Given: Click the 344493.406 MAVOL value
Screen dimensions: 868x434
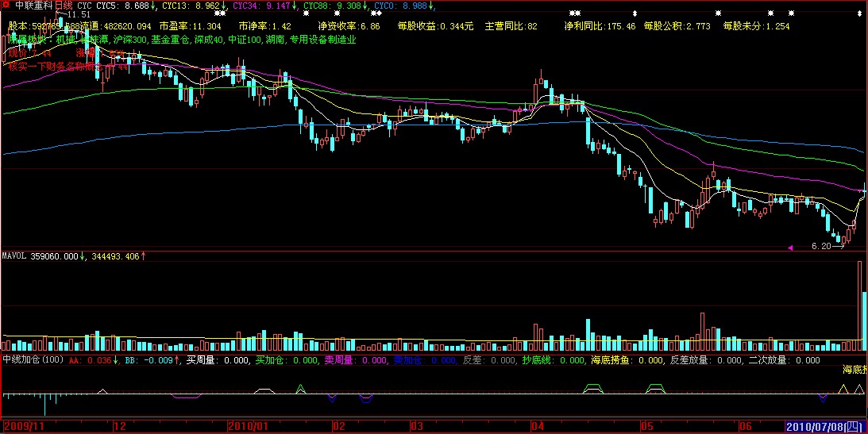Looking at the screenshot, I should click(117, 256).
